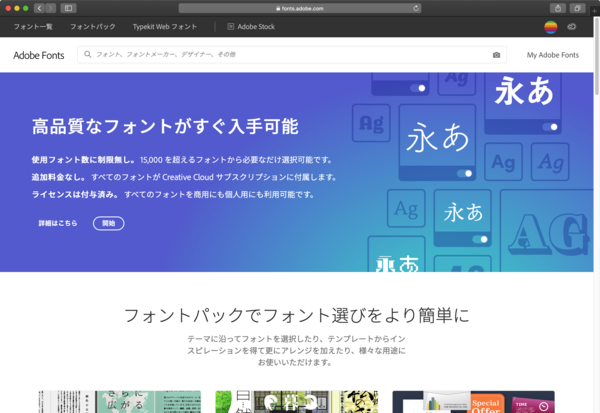Screen dimensions: 600x413
Task: Click hero heading 高品質なフォントがすぐ入手可能
Action: tap(165, 127)
